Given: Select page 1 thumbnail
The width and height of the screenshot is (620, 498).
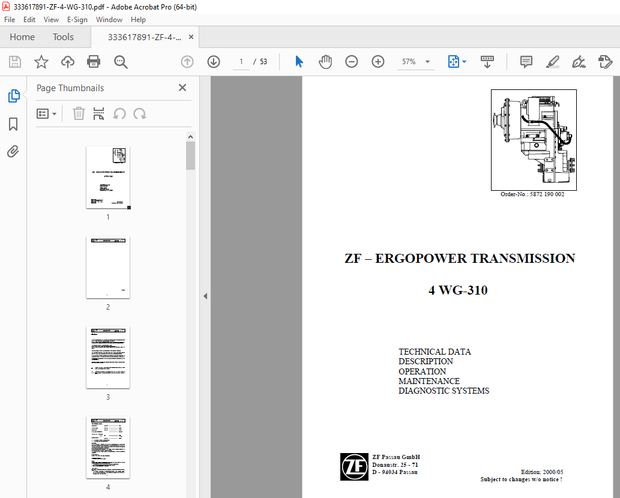Looking at the screenshot, I should (108, 178).
